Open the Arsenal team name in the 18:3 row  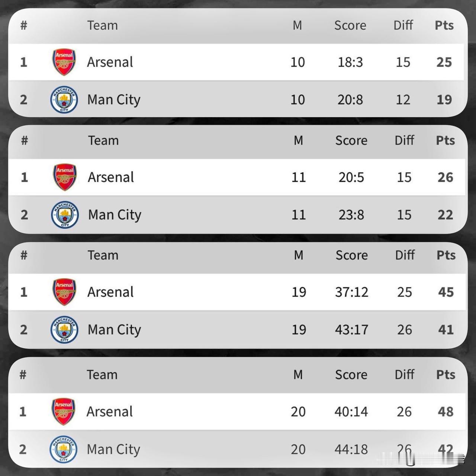110,62
